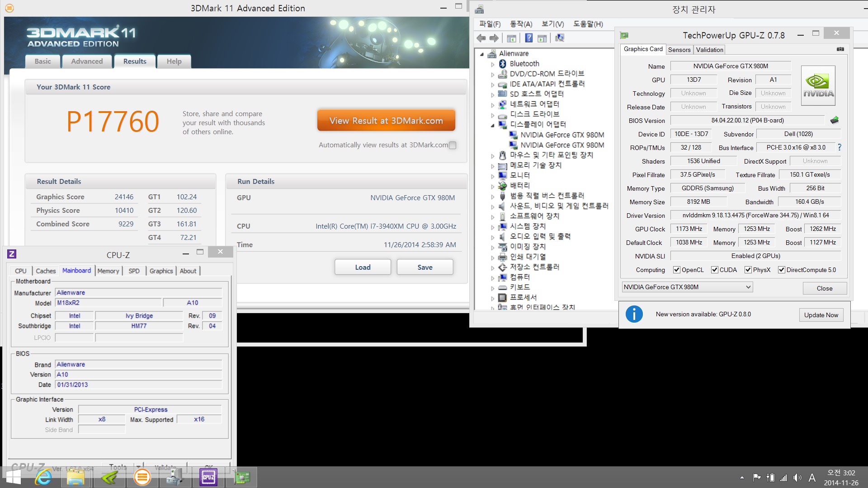The height and width of the screenshot is (488, 868).
Task: Click the Windows Start button
Action: [13, 477]
